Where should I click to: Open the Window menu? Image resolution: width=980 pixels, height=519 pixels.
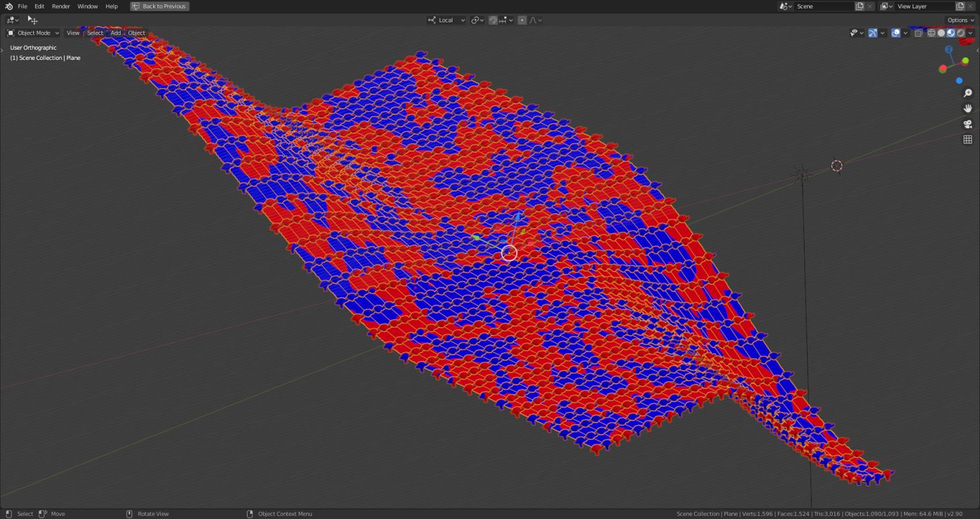click(x=87, y=6)
